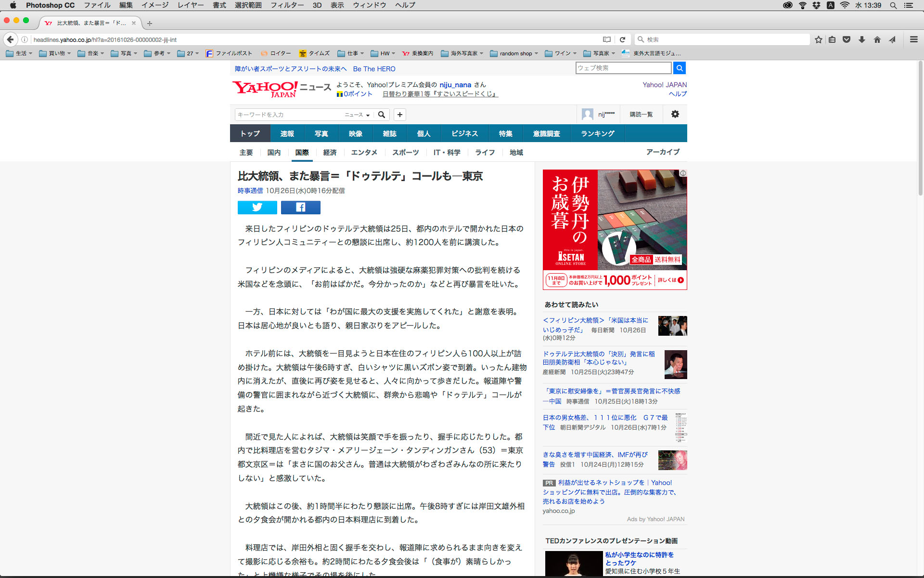Image resolution: width=924 pixels, height=578 pixels.
Task: Bookmark this page with star icon
Action: point(818,40)
